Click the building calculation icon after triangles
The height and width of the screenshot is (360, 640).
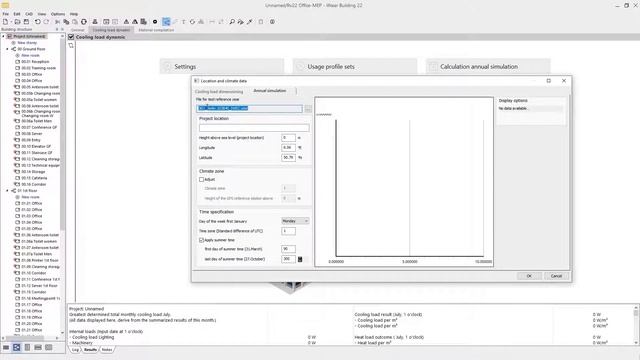[x=143, y=22]
